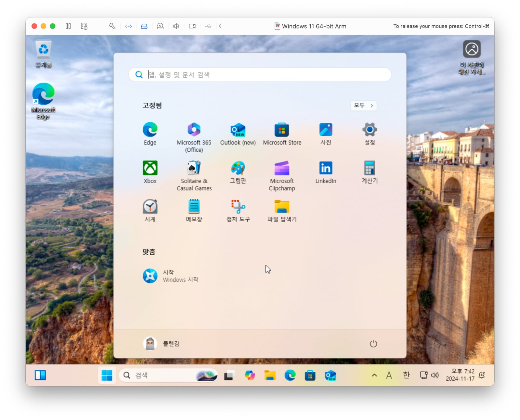This screenshot has height=420, width=520.
Task: Open Outlook (new) pinned app
Action: click(238, 134)
